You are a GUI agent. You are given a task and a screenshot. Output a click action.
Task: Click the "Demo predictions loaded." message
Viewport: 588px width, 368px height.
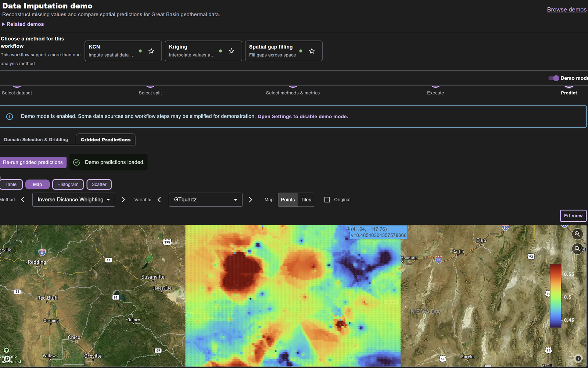pos(115,162)
